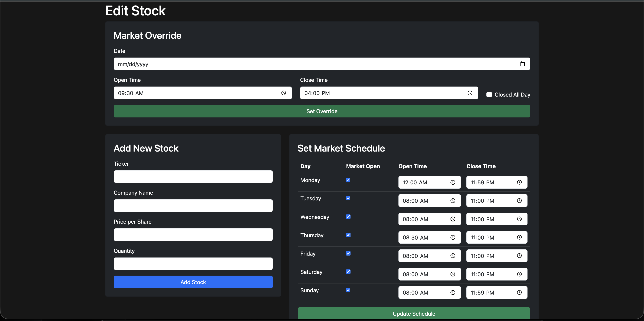The height and width of the screenshot is (321, 644).
Task: Click the Set Override button
Action: pos(322,111)
